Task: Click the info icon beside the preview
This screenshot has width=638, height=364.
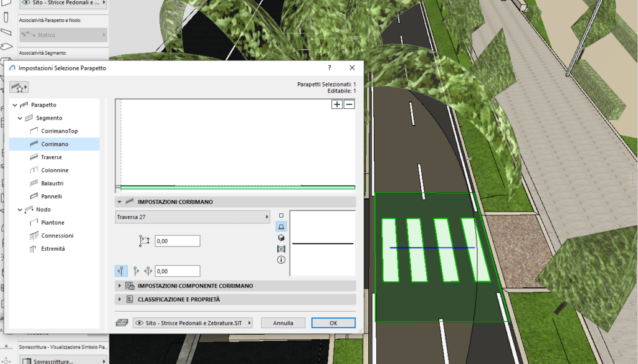Action: (281, 260)
